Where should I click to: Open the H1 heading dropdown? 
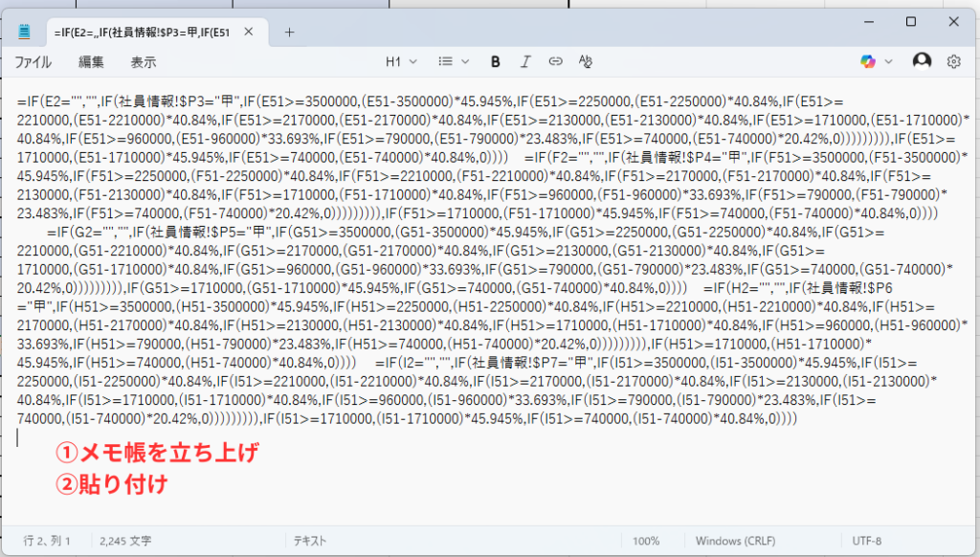pyautogui.click(x=401, y=61)
